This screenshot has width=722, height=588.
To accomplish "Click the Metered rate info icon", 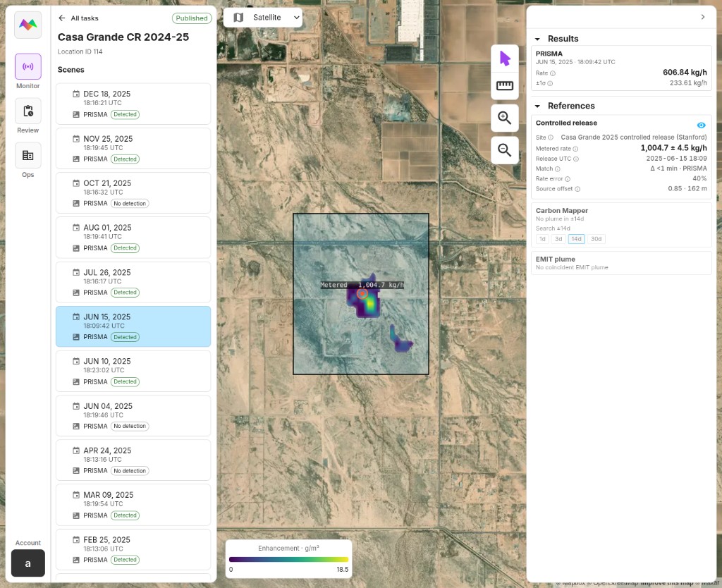I will tap(575, 149).
